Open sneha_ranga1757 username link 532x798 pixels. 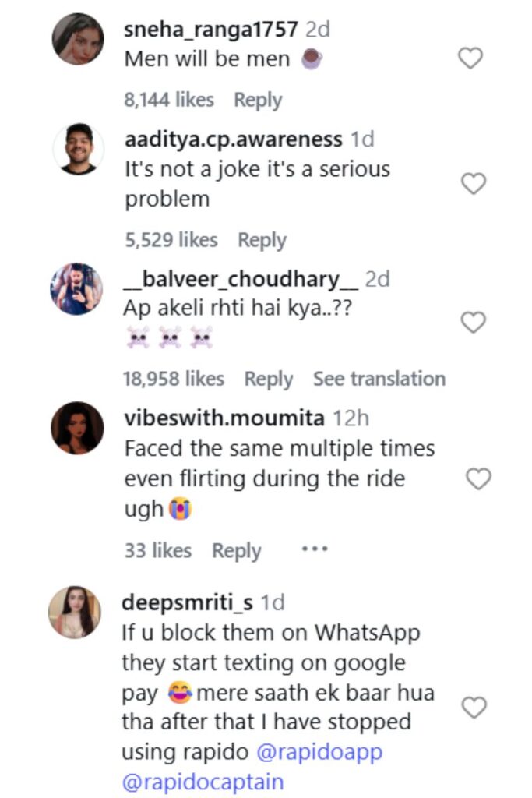coord(211,30)
